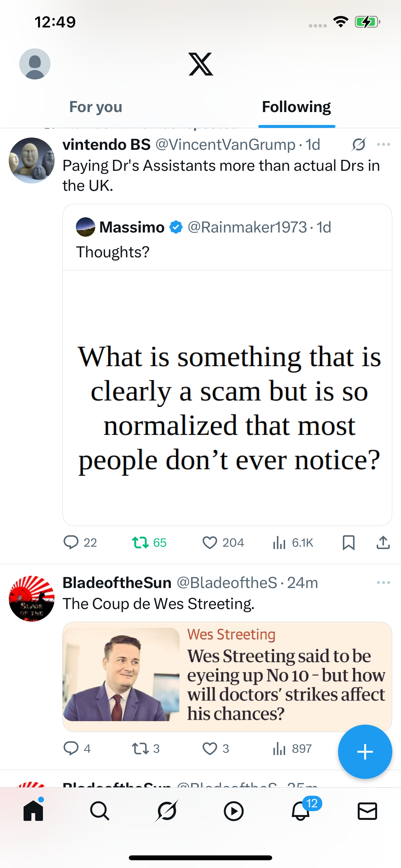Select the Following tab
The image size is (401, 868).
tap(296, 107)
